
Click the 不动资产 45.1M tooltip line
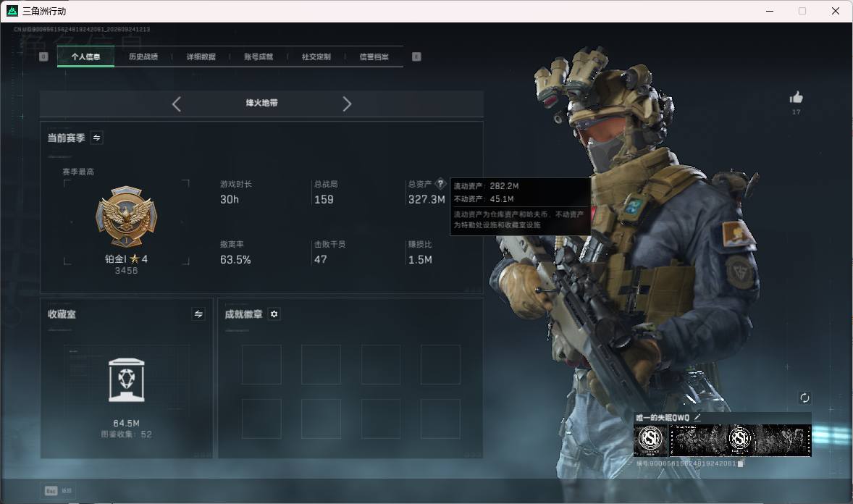[x=484, y=199]
